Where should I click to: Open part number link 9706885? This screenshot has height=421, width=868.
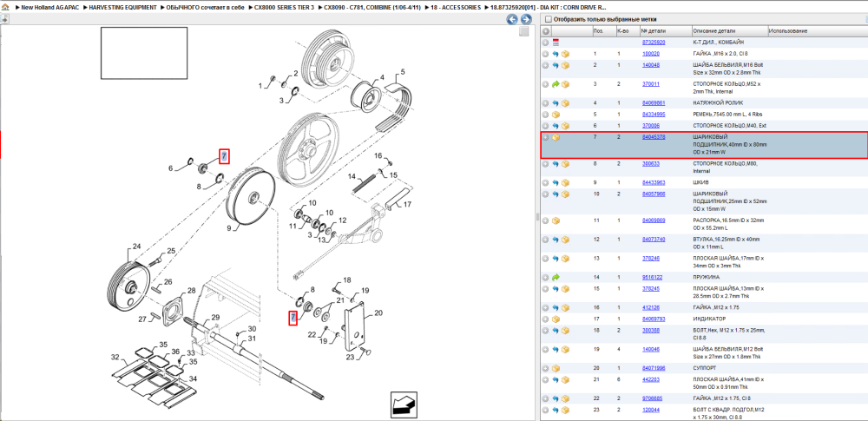click(x=652, y=398)
